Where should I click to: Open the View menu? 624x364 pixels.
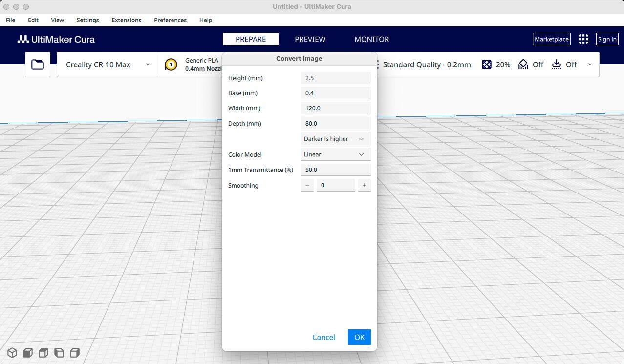tap(58, 20)
